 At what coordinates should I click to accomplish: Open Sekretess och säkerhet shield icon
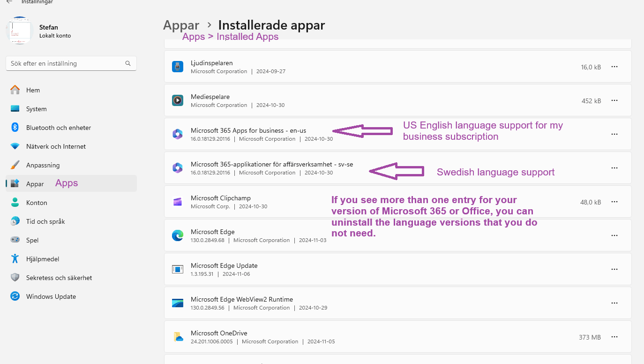pos(15,278)
